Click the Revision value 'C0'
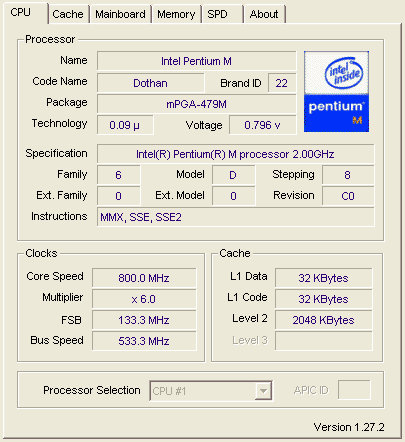 tap(348, 196)
